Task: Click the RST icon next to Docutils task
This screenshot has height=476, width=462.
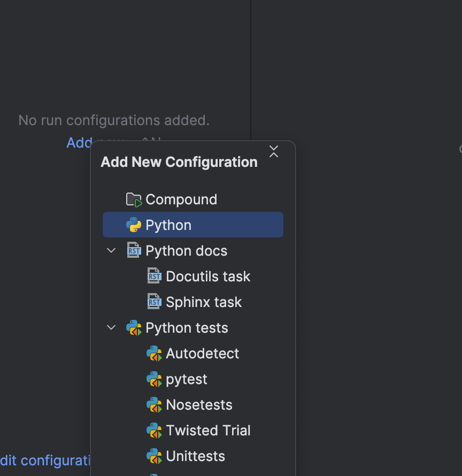Action: 154,276
